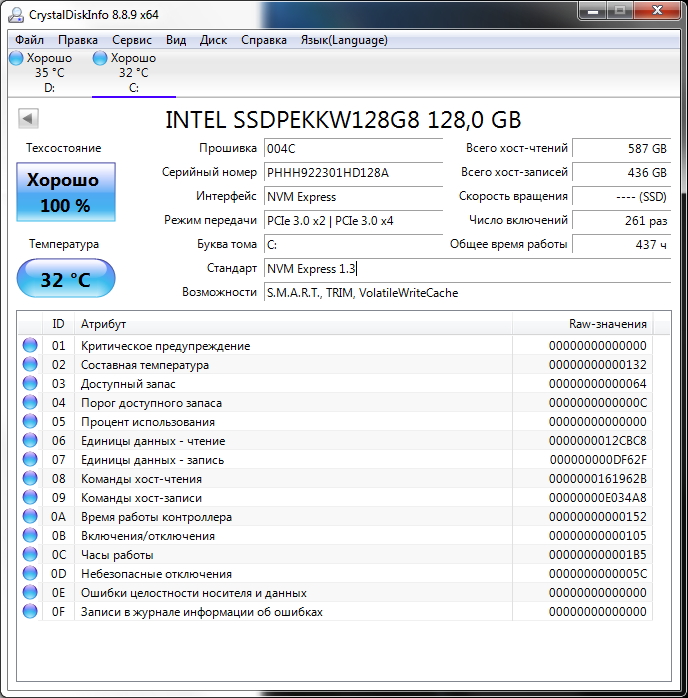Click the previous disk arrow button

pos(28,118)
